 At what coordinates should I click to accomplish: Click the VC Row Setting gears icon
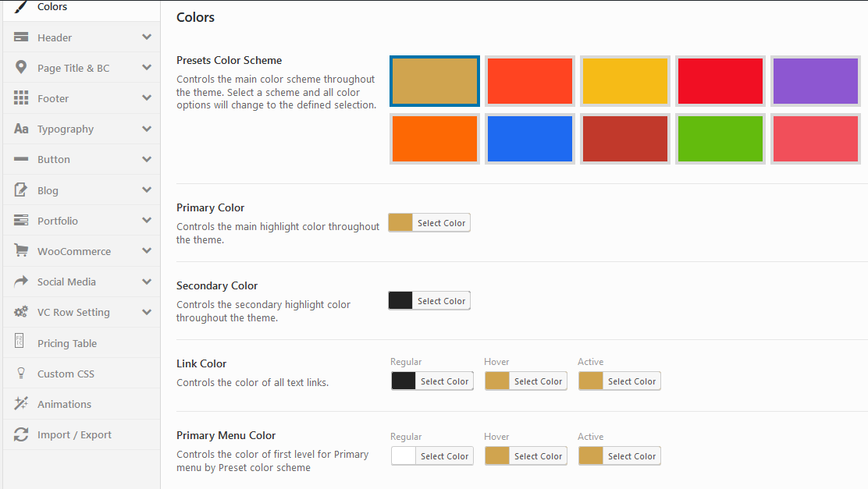click(21, 312)
